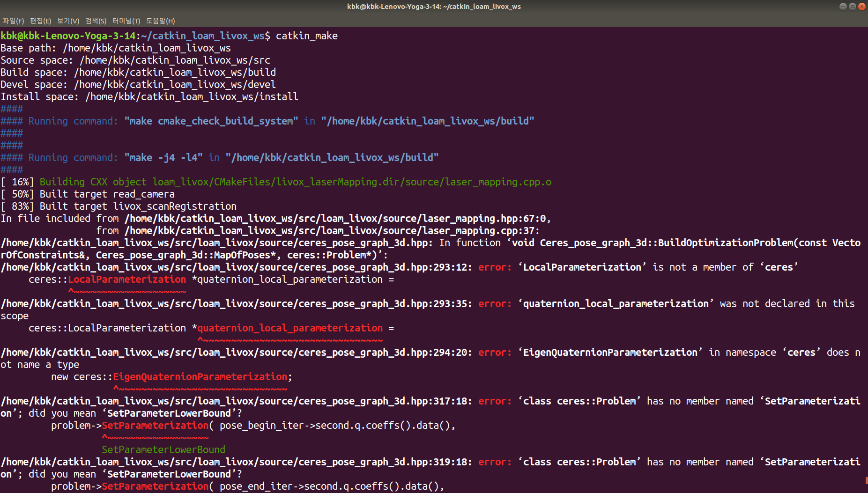868x493 pixels.
Task: Open the 보기(V) menu
Action: 68,21
